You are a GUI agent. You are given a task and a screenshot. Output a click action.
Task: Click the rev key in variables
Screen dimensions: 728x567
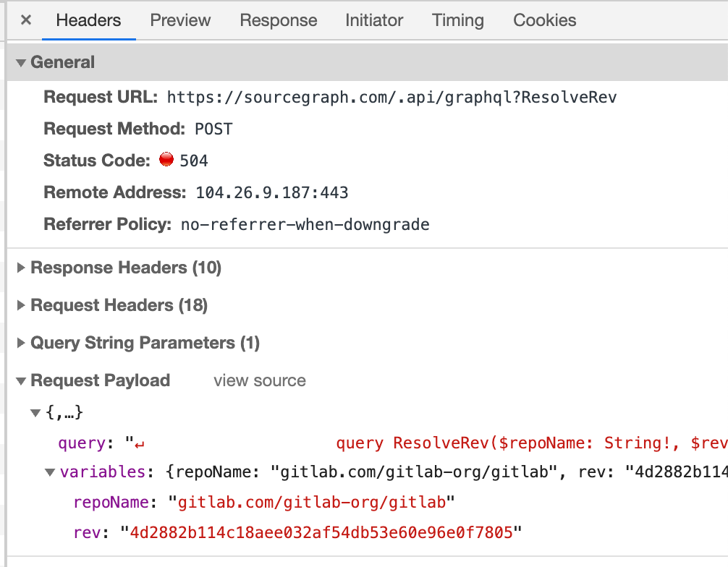(87, 532)
